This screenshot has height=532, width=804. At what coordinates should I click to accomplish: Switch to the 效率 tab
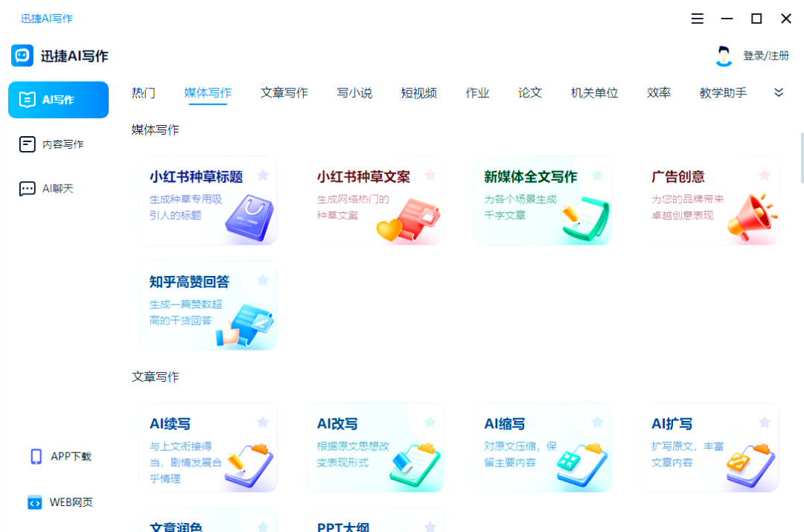[659, 93]
